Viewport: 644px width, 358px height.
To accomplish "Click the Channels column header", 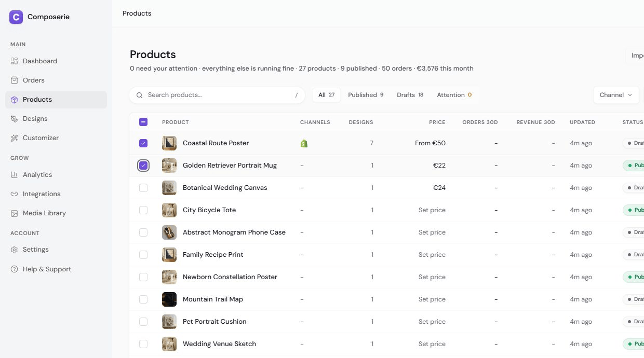I will pos(315,122).
